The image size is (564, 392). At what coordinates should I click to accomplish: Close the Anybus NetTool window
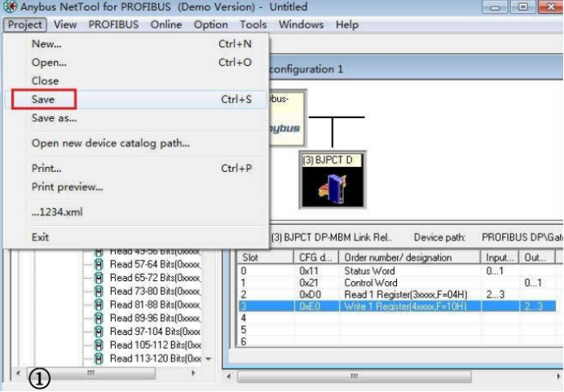pyautogui.click(x=550, y=7)
